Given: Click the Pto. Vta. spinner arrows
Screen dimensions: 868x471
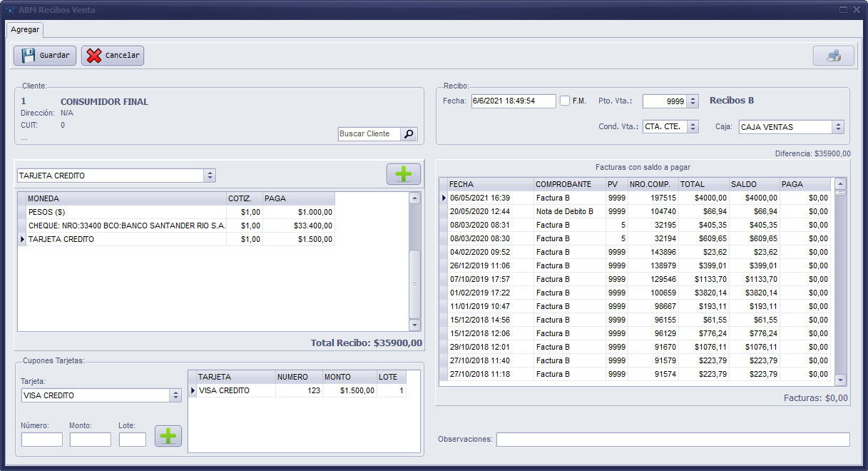Looking at the screenshot, I should click(x=693, y=101).
